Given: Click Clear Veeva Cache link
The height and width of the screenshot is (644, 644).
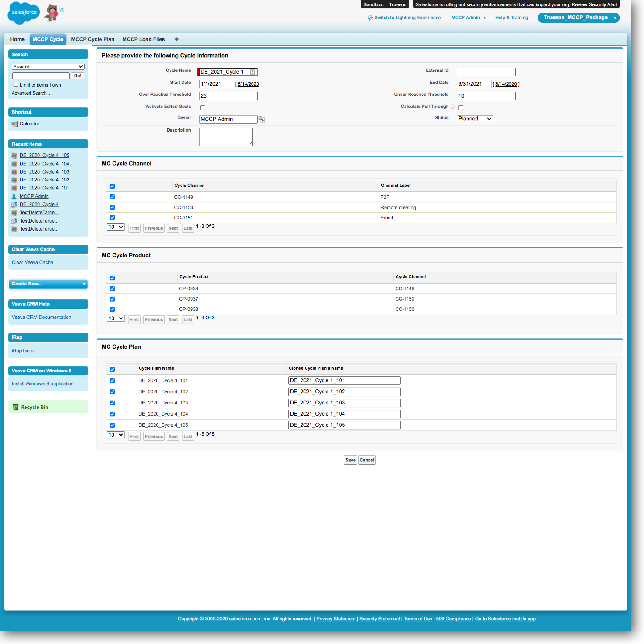Looking at the screenshot, I should click(32, 262).
